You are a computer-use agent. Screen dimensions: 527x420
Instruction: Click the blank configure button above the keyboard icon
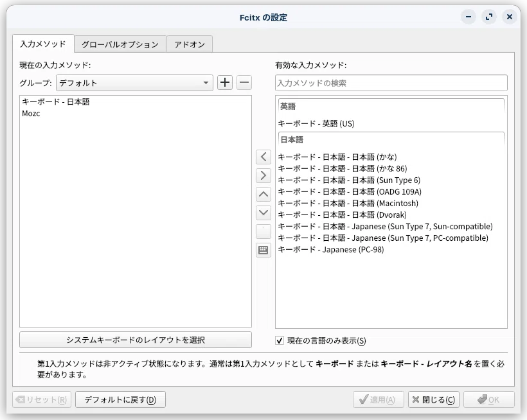pyautogui.click(x=263, y=232)
